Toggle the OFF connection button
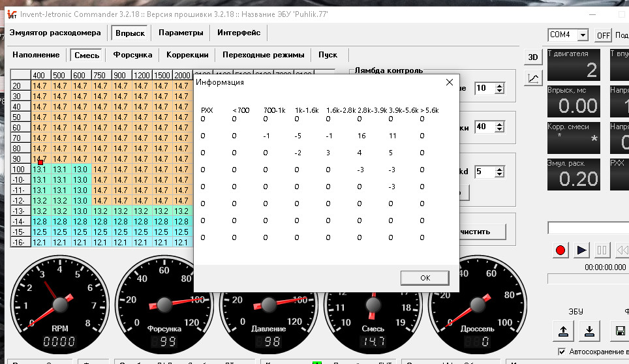The image size is (629, 364). click(x=603, y=35)
